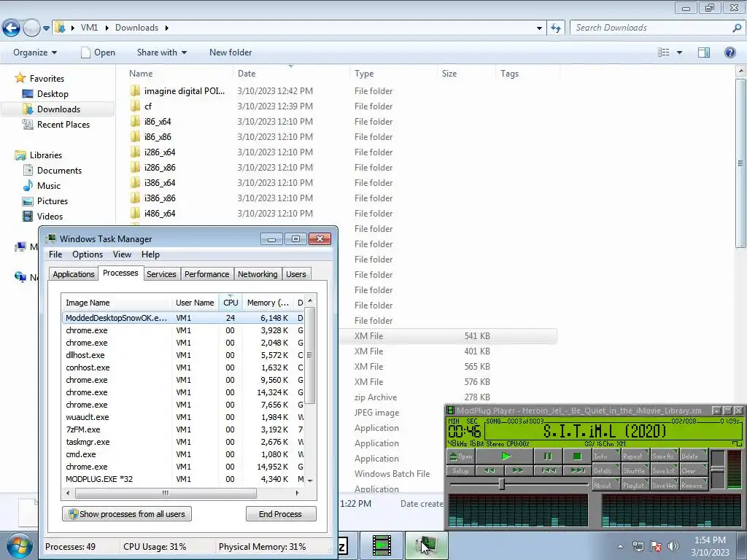Show hidden tray icons arrow
The width and height of the screenshot is (747, 560).
coord(620,546)
